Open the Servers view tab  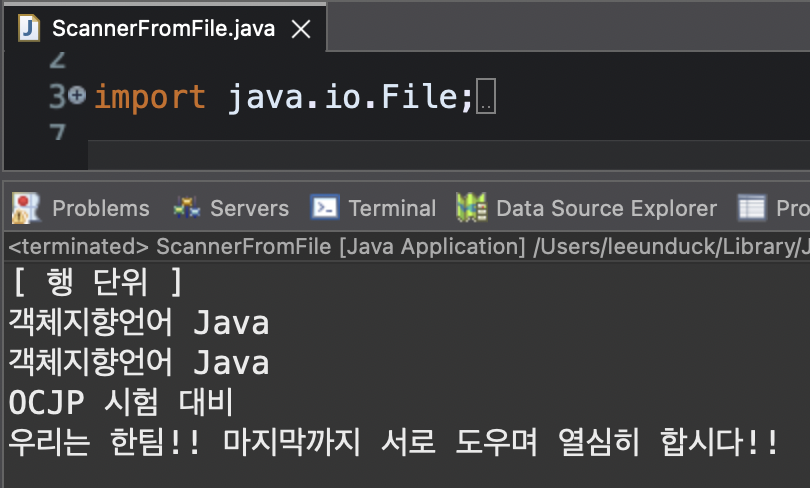[231, 209]
